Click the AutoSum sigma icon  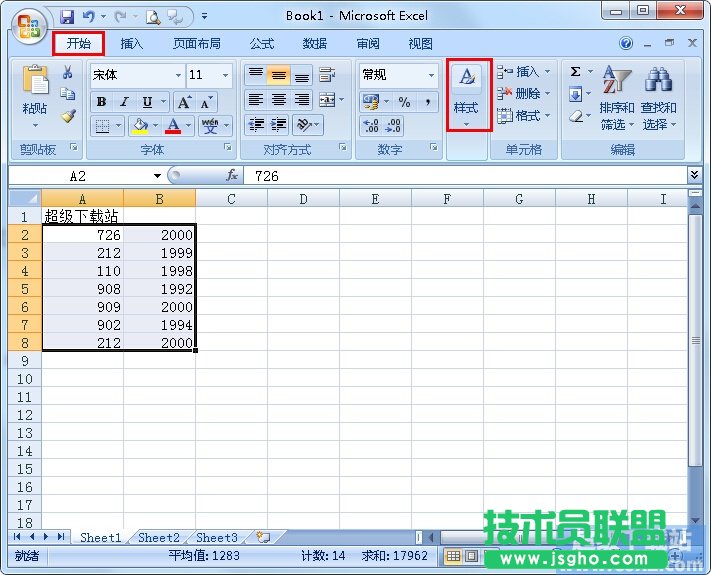tap(575, 72)
